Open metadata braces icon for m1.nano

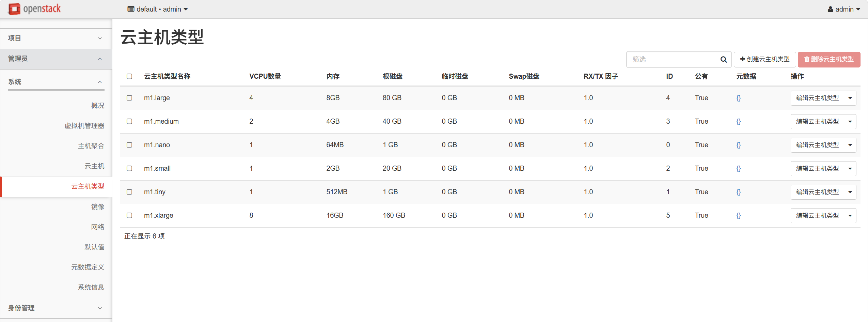point(739,145)
